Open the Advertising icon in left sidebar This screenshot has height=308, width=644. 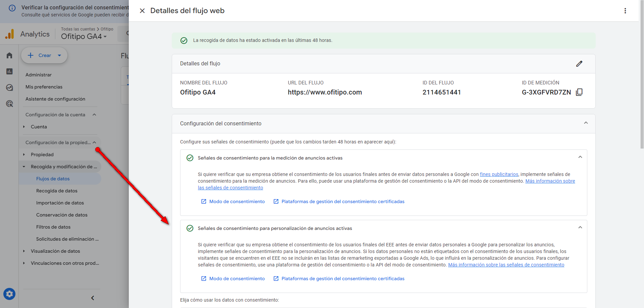pos(9,104)
